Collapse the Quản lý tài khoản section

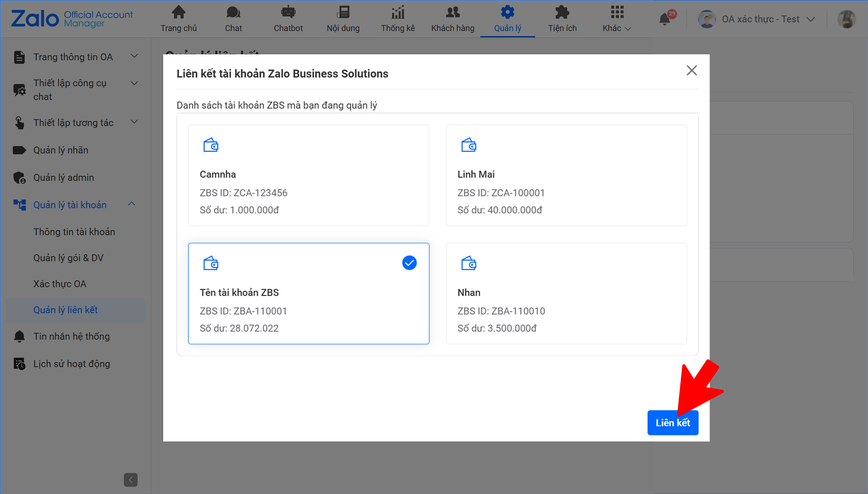(132, 204)
